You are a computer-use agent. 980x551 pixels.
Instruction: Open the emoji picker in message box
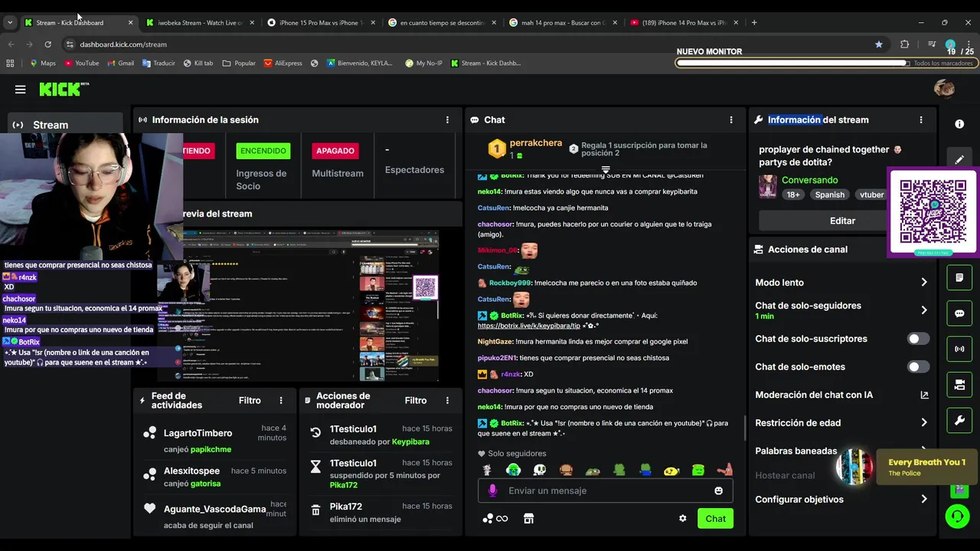pyautogui.click(x=718, y=491)
